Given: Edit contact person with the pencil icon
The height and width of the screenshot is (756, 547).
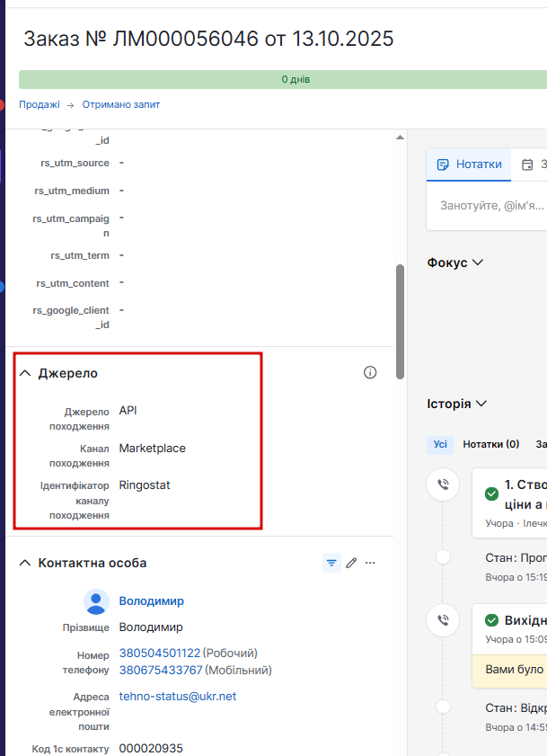Looking at the screenshot, I should click(x=351, y=563).
